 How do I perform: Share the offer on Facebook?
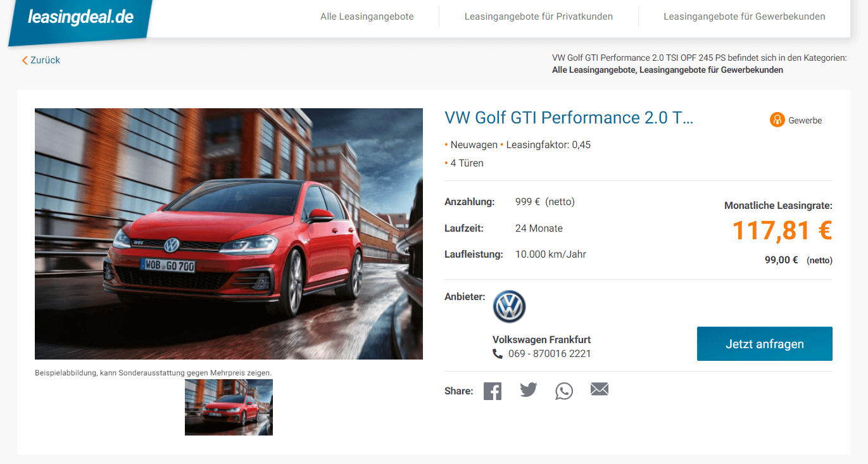tap(493, 391)
